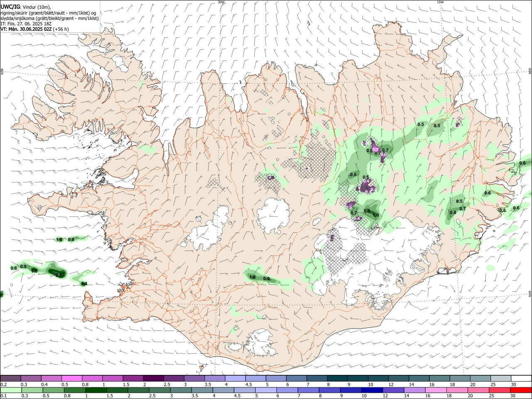Click the 'IT: Fös. 27. 06. 2025 18Z' line

pyautogui.click(x=26, y=24)
